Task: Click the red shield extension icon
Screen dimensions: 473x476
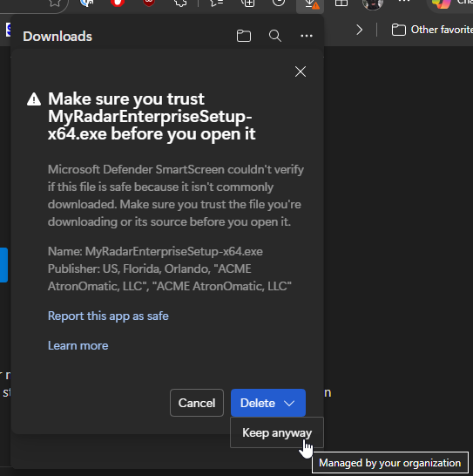Action: pos(149,3)
